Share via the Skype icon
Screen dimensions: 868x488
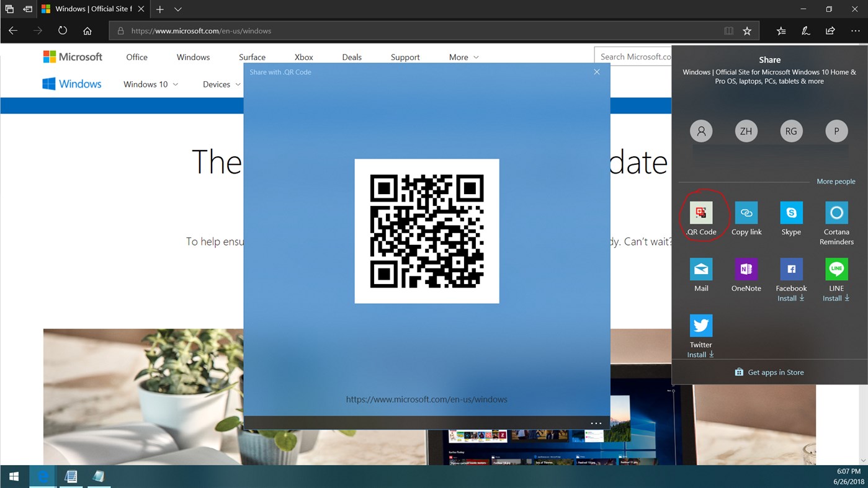(791, 211)
